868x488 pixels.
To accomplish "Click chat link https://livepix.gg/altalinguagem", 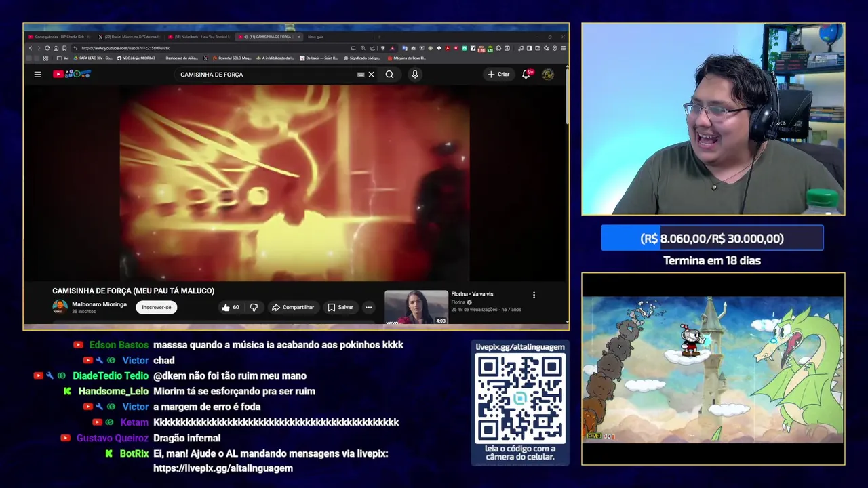I will [223, 468].
